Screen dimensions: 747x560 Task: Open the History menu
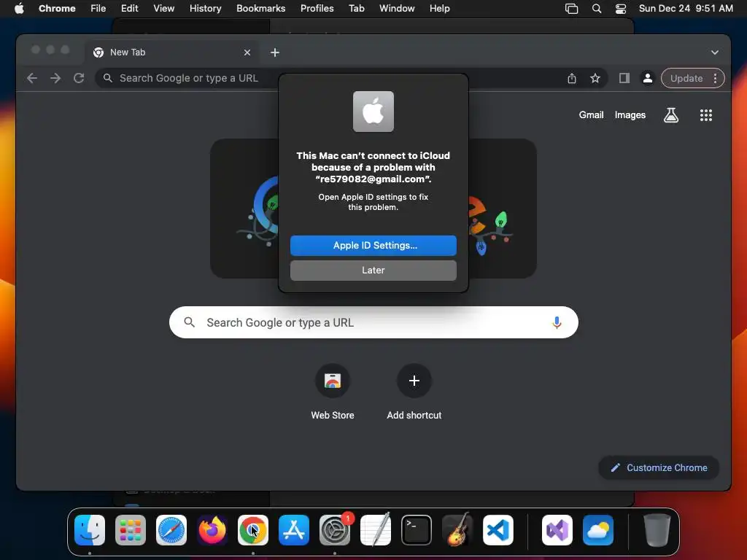(x=205, y=8)
